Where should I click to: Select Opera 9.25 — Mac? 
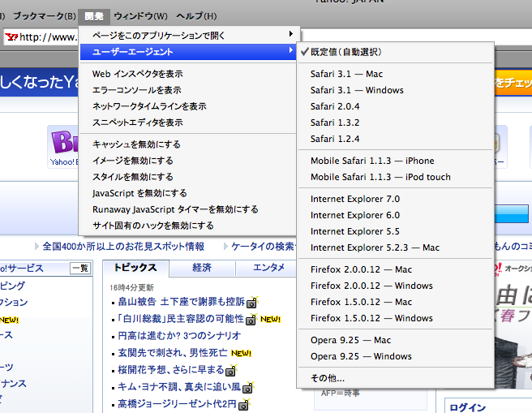pyautogui.click(x=395, y=340)
